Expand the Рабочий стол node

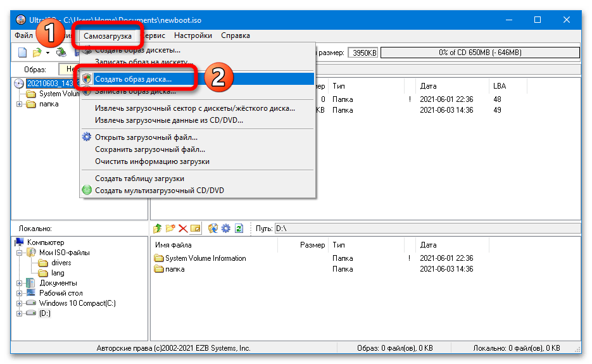(19, 293)
